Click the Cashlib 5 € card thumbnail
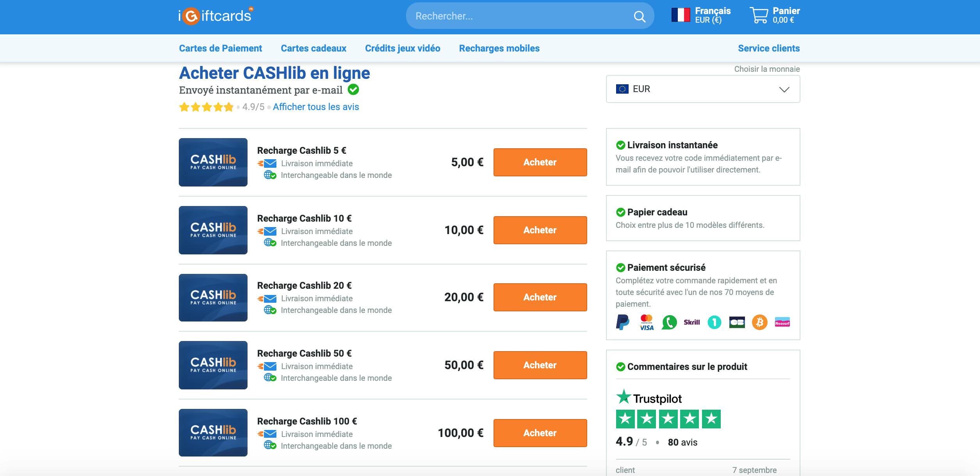The width and height of the screenshot is (980, 476). pos(213,162)
